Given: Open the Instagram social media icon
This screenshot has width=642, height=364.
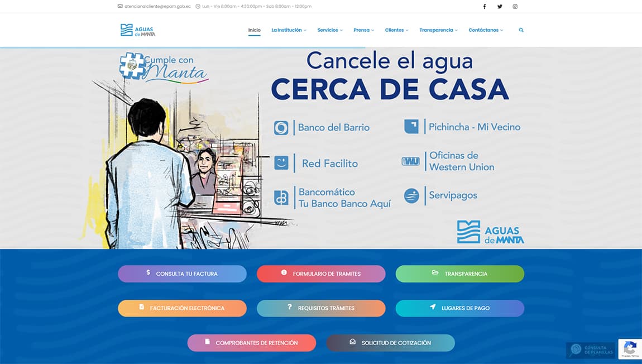Looking at the screenshot, I should pos(515,7).
